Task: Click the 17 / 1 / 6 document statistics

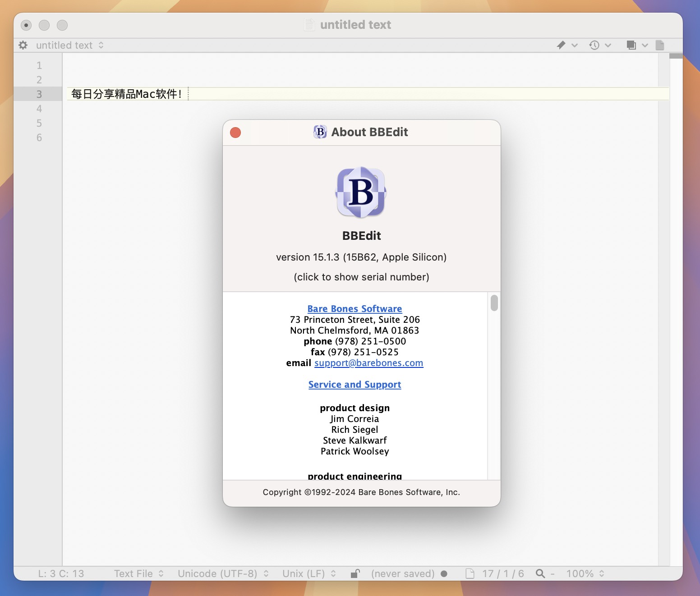Action: pos(503,573)
